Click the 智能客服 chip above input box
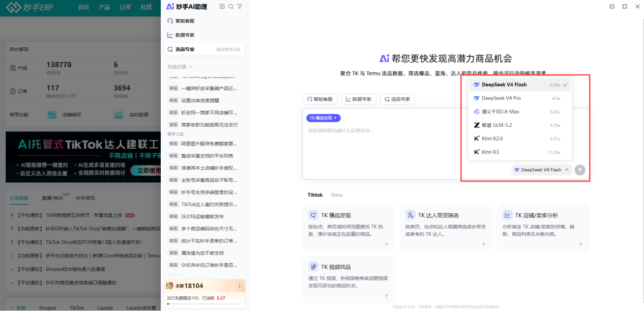This screenshot has width=644, height=311. [320, 99]
